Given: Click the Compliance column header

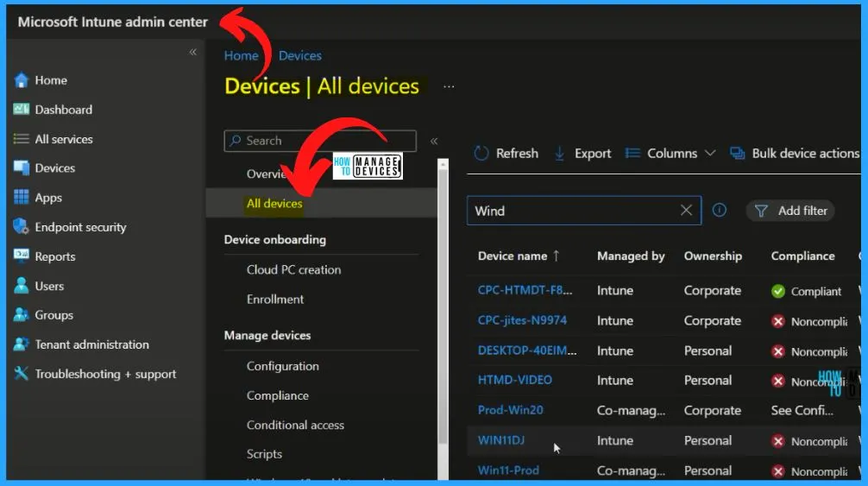Looking at the screenshot, I should coord(802,256).
